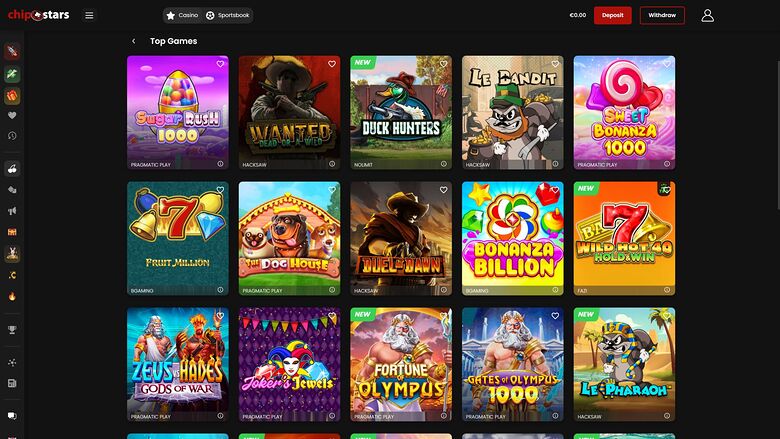This screenshot has width=780, height=439.
Task: Show info for The Dog House
Action: pyautogui.click(x=332, y=289)
